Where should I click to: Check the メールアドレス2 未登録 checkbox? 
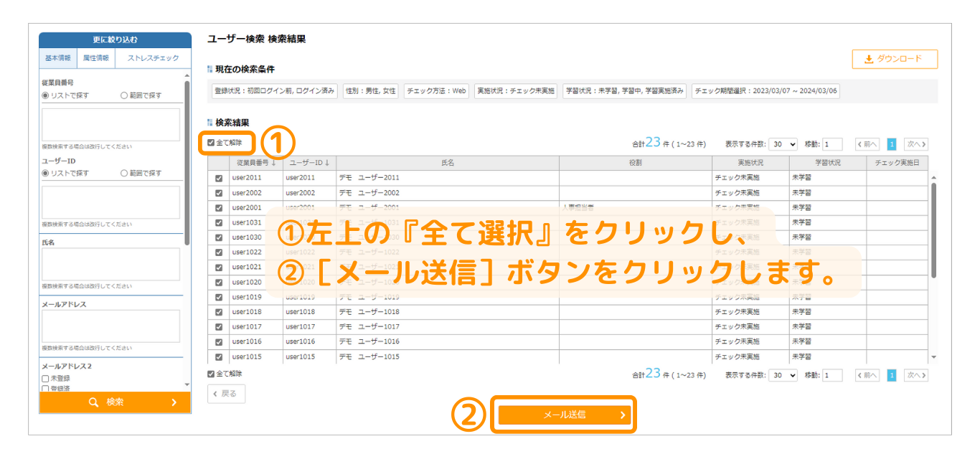tap(45, 379)
